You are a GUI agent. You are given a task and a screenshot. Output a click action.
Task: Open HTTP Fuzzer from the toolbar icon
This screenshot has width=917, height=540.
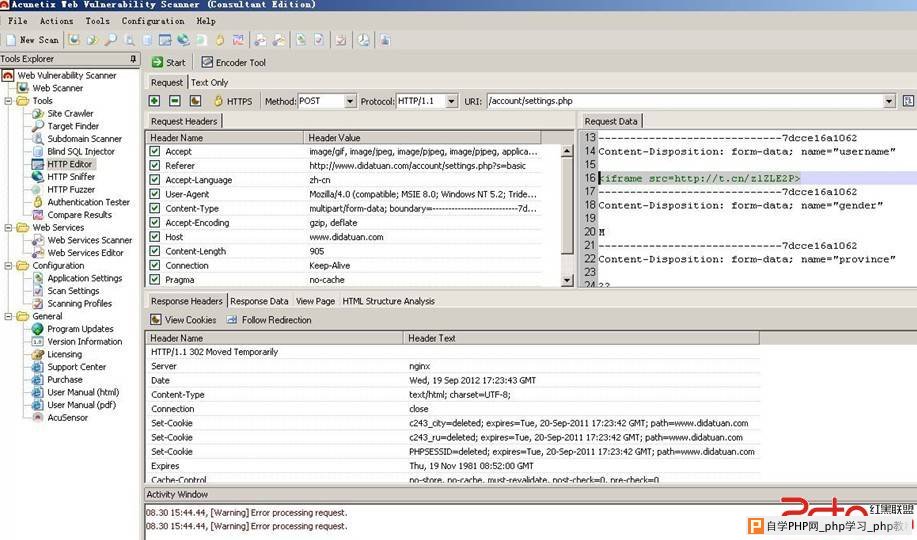pyautogui.click(x=202, y=40)
